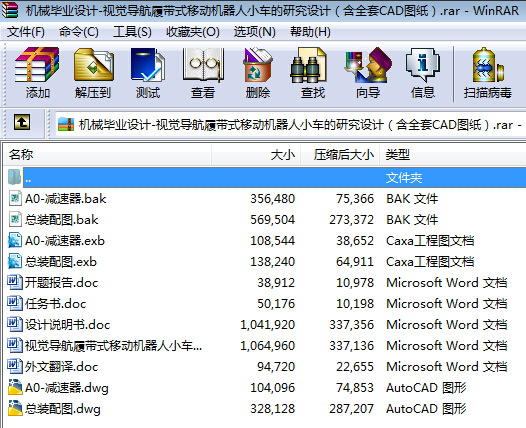Click the 删除 (Delete) icon
526x428 pixels.
point(257,65)
